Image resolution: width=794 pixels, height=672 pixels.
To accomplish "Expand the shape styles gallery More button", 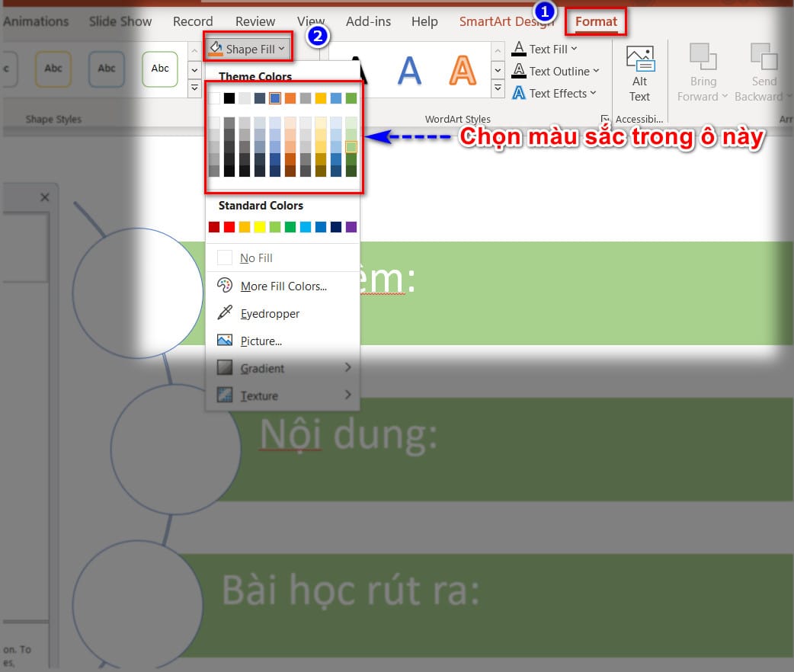I will (194, 88).
